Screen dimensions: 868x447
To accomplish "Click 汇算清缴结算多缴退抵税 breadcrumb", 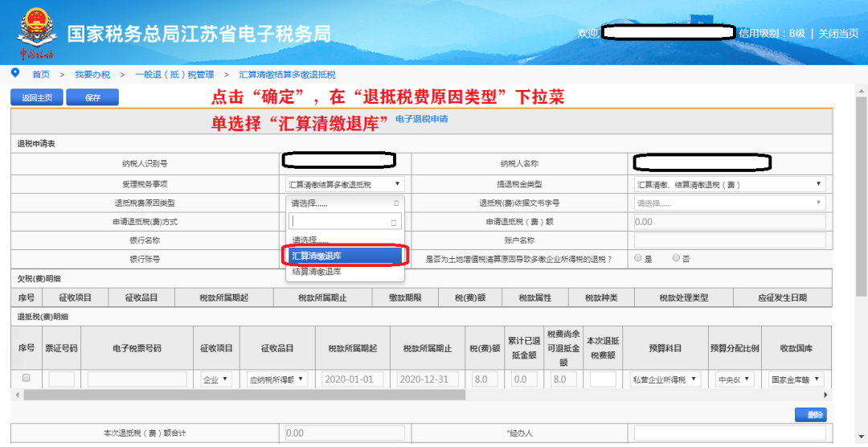I will [x=287, y=74].
